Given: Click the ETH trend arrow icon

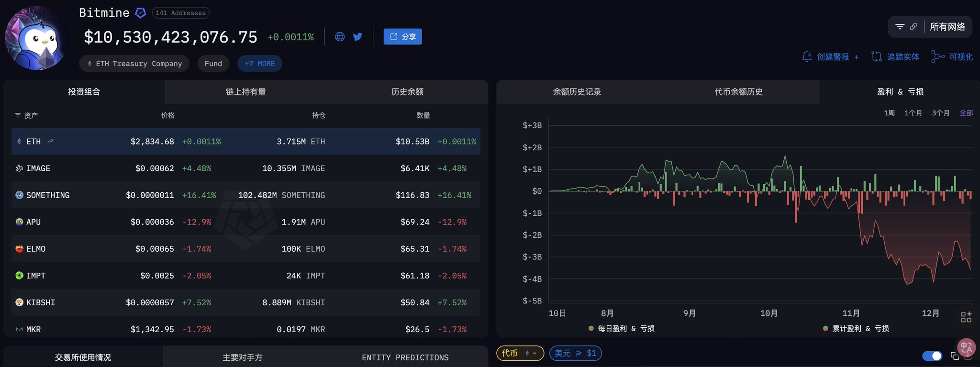Looking at the screenshot, I should [x=51, y=141].
